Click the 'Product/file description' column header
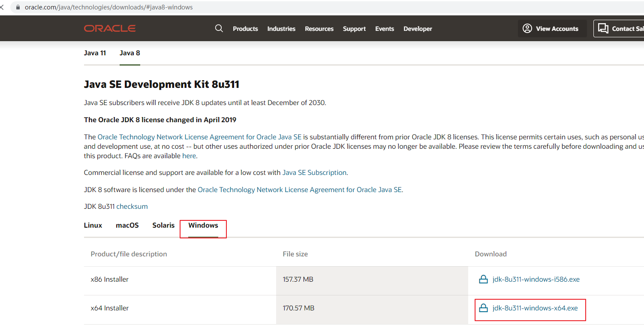Image resolution: width=644 pixels, height=334 pixels. 129,254
